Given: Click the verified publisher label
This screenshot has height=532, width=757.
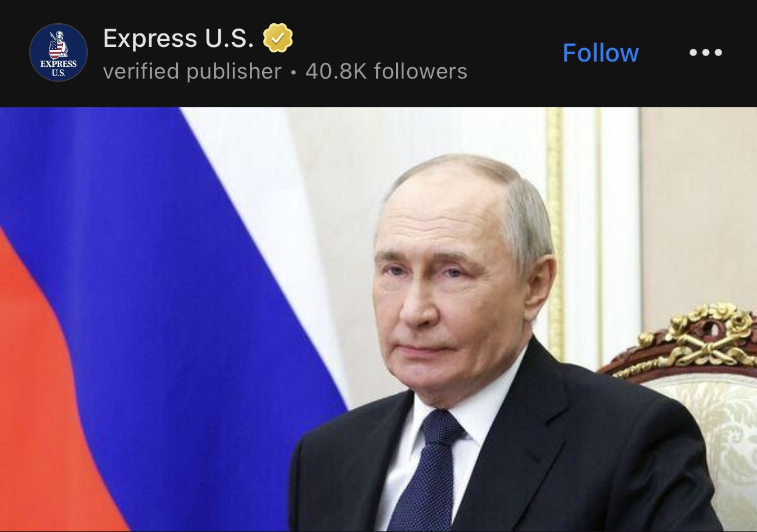Looking at the screenshot, I should tap(192, 71).
